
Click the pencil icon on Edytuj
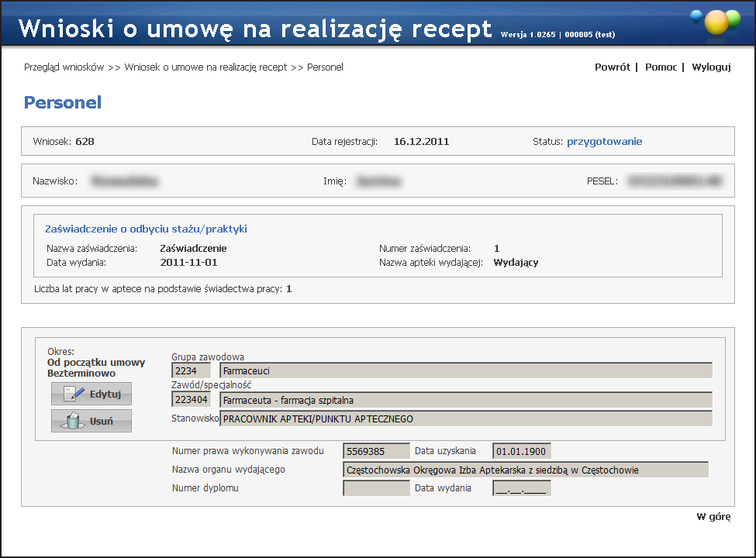[x=74, y=394]
